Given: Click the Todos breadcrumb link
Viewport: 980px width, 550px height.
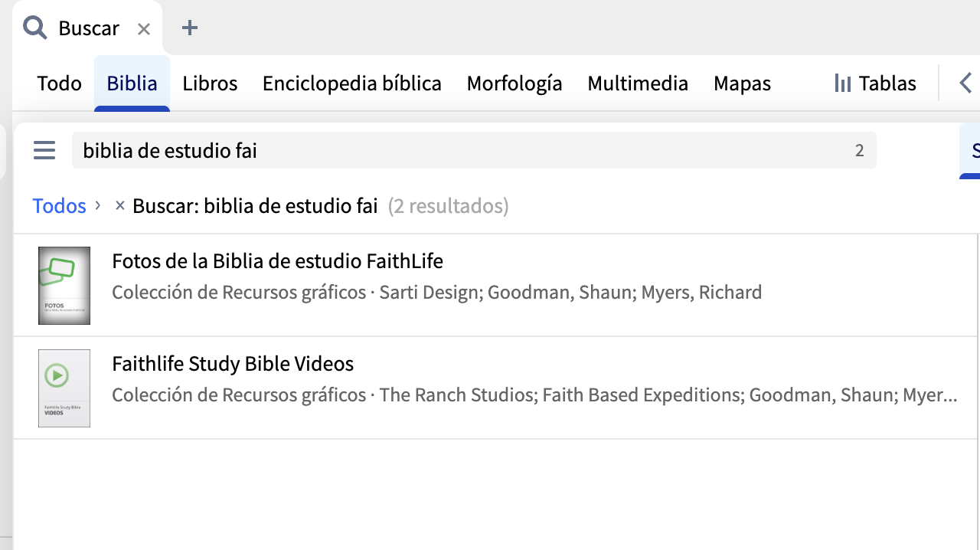Looking at the screenshot, I should click(x=59, y=206).
